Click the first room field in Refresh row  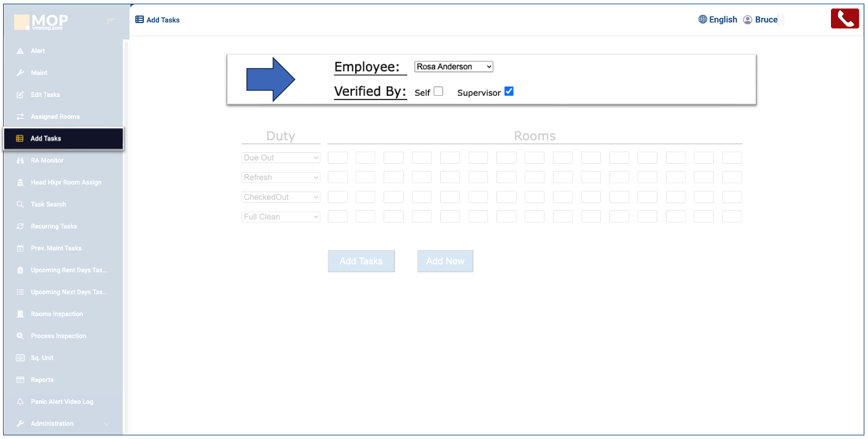pyautogui.click(x=337, y=177)
